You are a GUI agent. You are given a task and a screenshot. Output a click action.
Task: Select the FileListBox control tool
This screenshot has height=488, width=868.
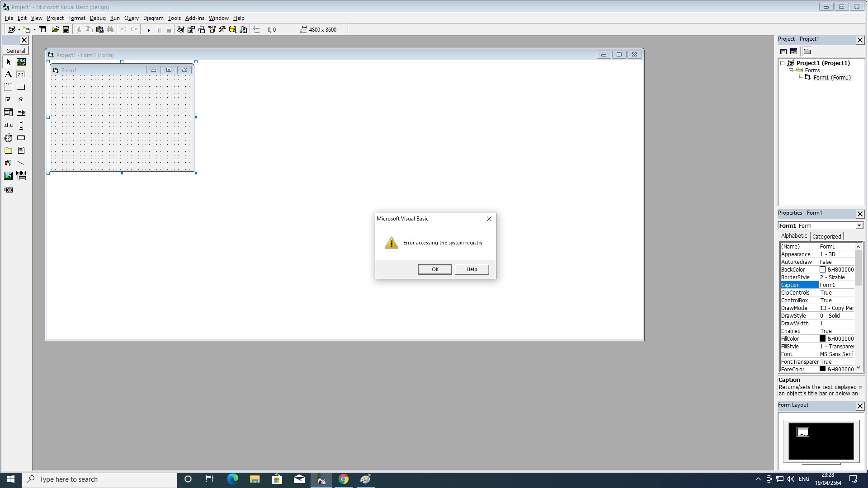click(21, 150)
